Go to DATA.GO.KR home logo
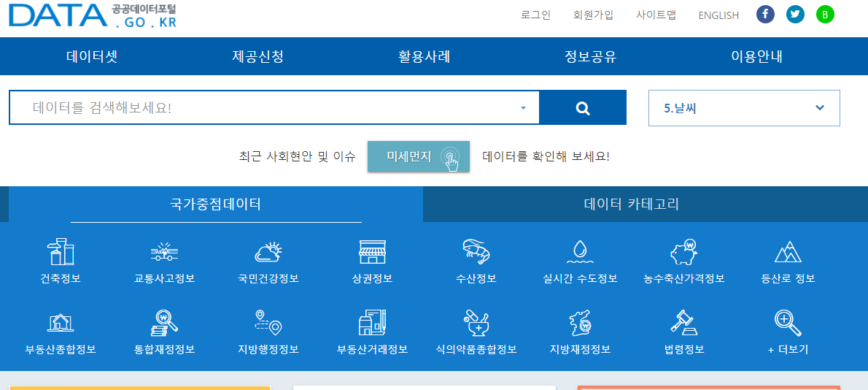868x390 pixels. point(93,16)
